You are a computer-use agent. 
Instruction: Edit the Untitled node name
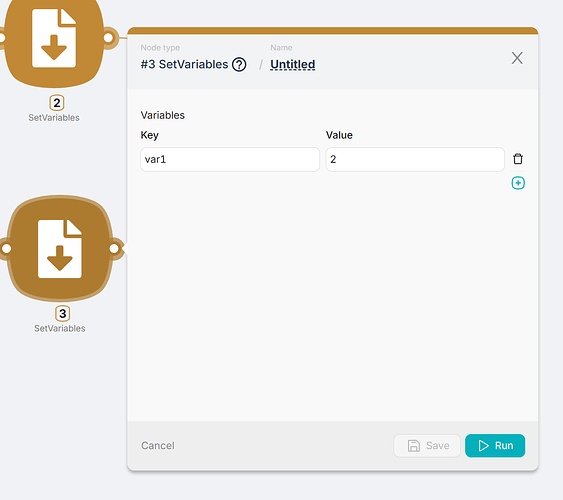[x=293, y=65]
